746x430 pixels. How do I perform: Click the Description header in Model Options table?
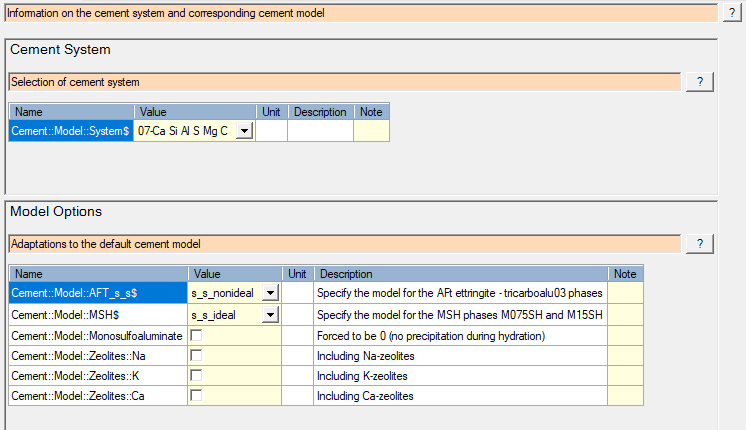pyautogui.click(x=460, y=273)
